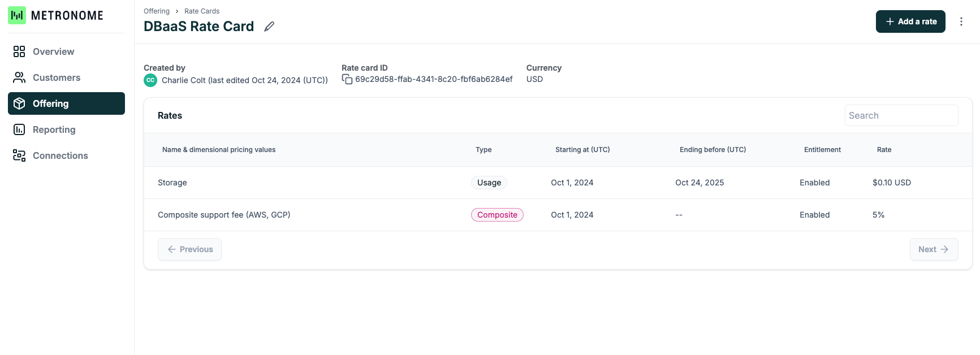Go to the Previous page of rates

coord(189,249)
